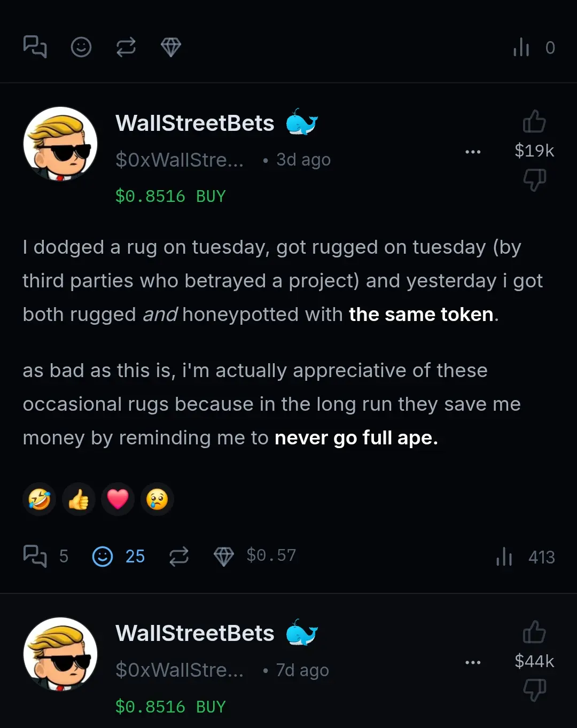
Task: Downvote the 7d ago WallStreetBets post
Action: (534, 690)
